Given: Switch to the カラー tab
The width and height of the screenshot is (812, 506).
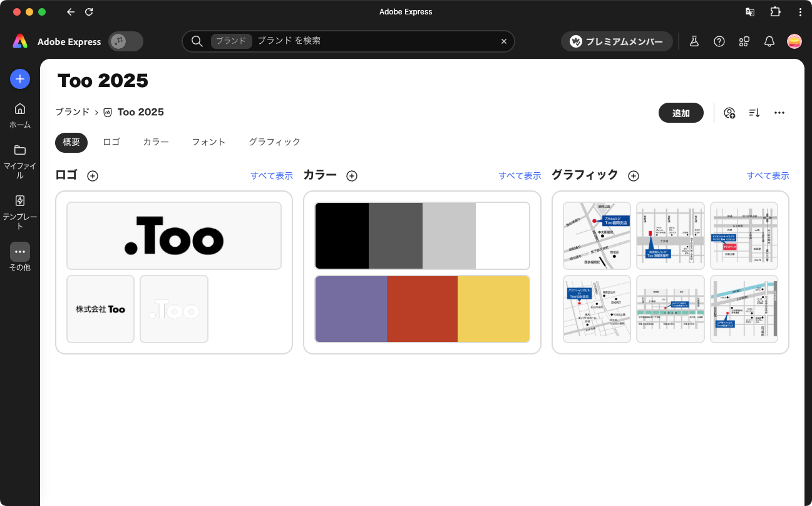Looking at the screenshot, I should click(156, 142).
